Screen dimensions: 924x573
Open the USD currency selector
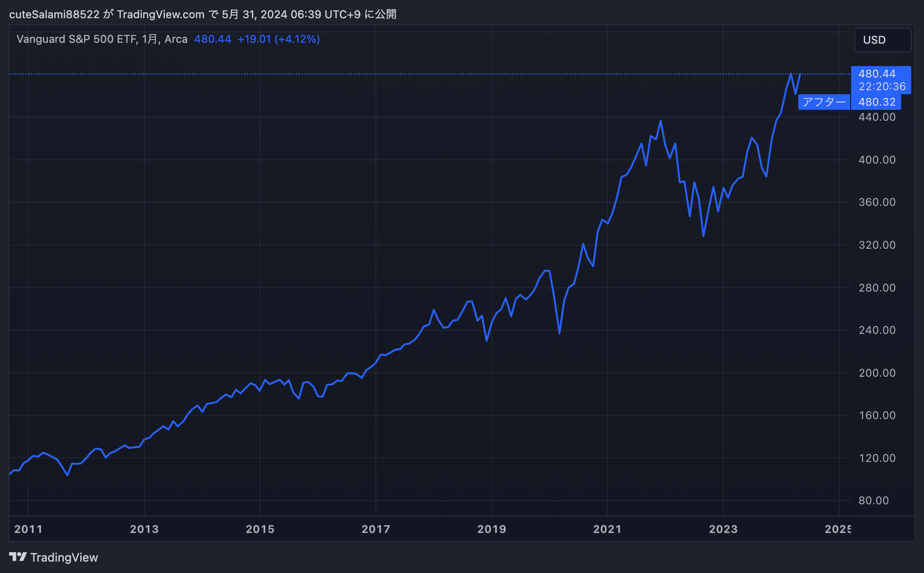tap(883, 40)
